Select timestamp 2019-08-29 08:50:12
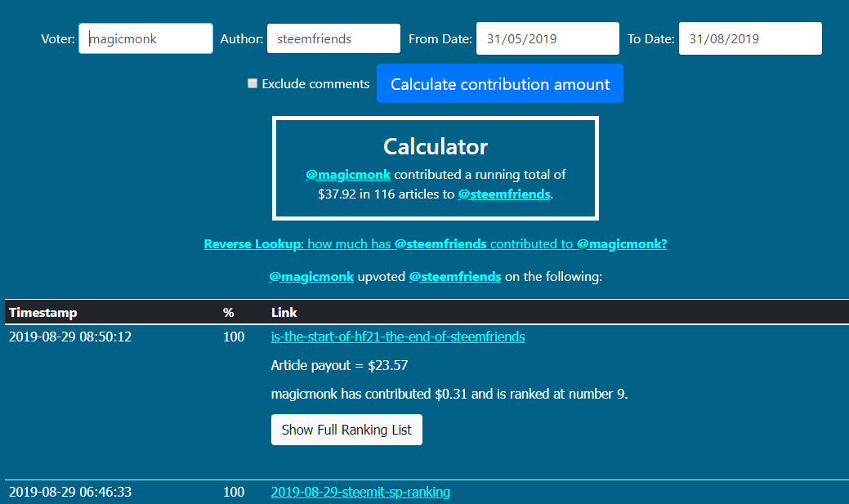Screen dimensions: 849x504 click(x=70, y=337)
